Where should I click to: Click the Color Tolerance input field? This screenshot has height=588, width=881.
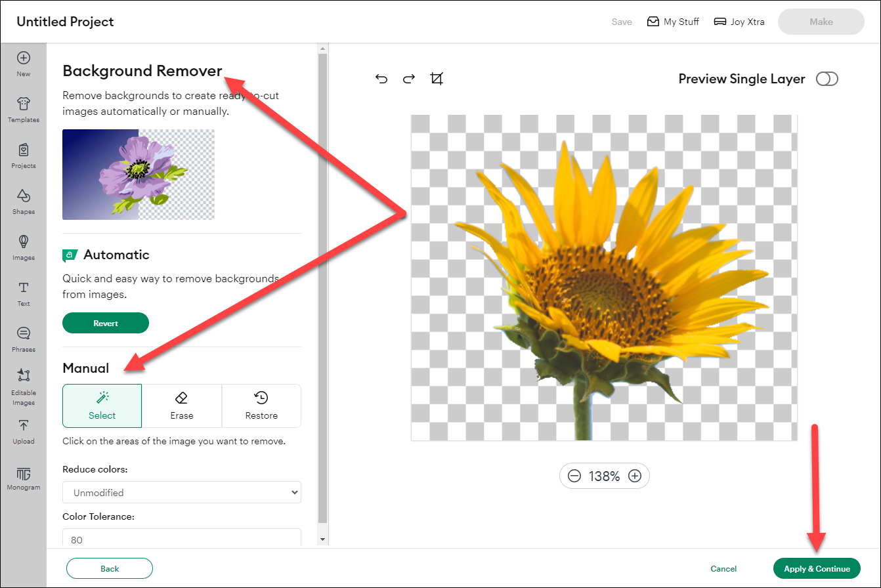[x=182, y=538]
